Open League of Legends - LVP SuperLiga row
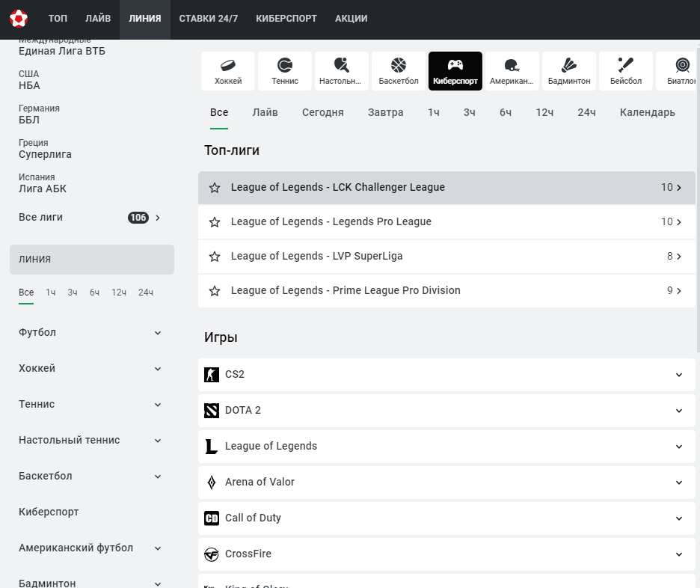The height and width of the screenshot is (588, 700). (446, 257)
